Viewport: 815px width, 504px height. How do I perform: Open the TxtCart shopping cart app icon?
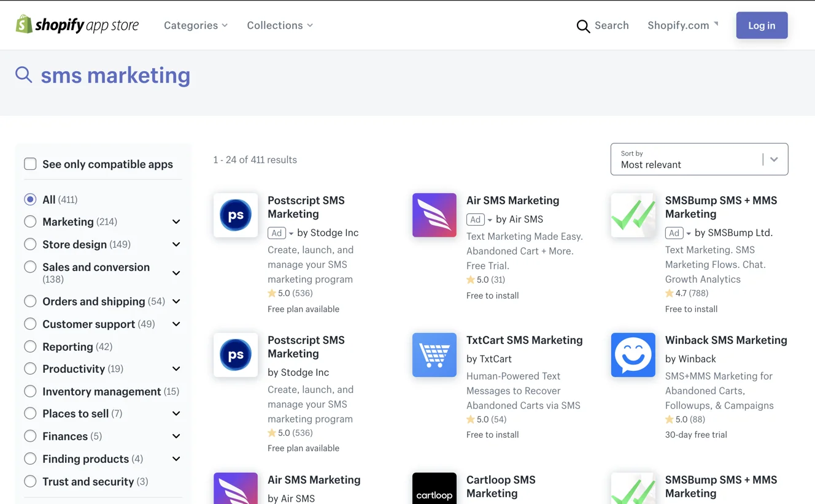[434, 355]
